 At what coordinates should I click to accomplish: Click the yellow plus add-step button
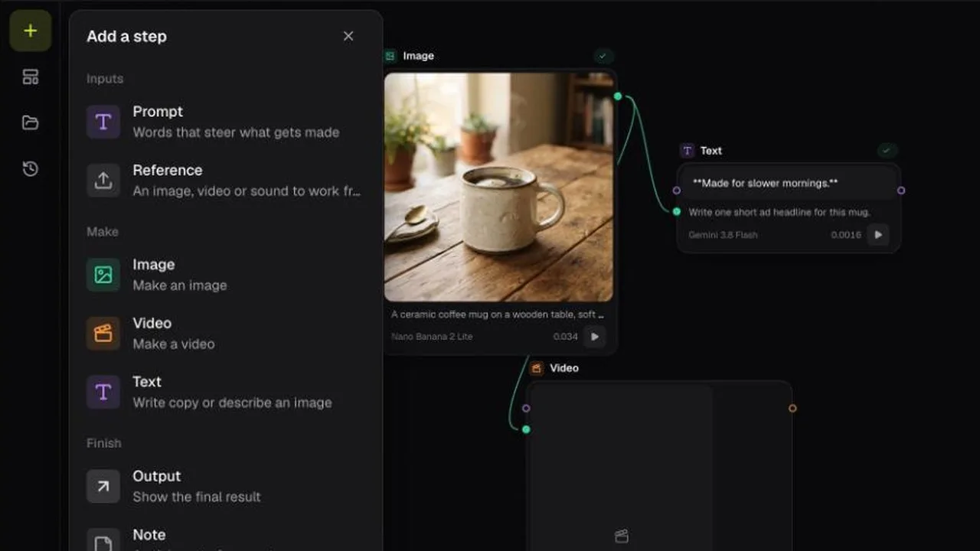click(x=31, y=31)
